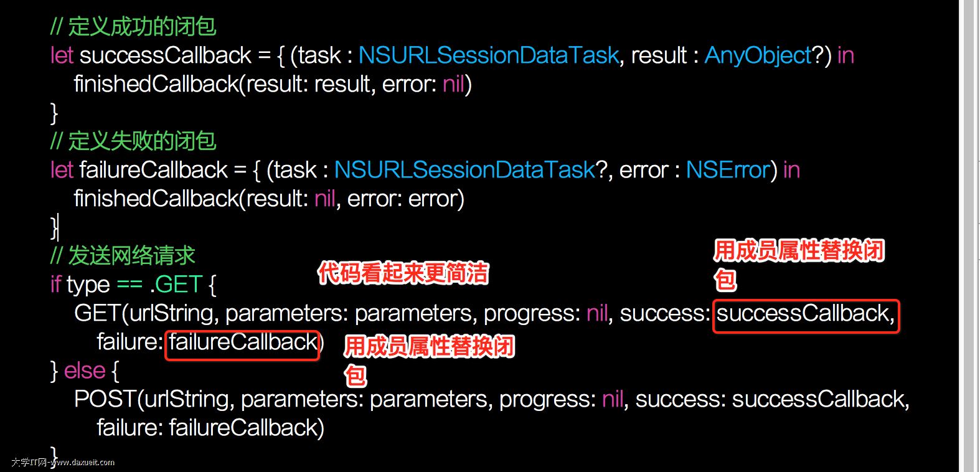This screenshot has height=472, width=980.
Task: Click the red-boxed failureCallback argument
Action: pyautogui.click(x=243, y=342)
